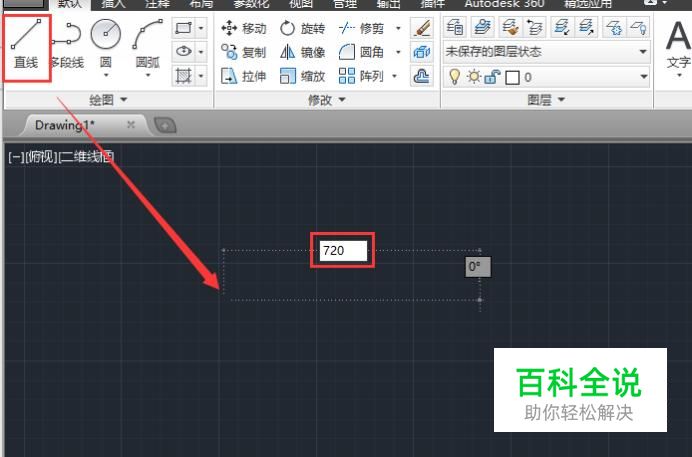Click the [俯视] view control label
This screenshot has width=692, height=457.
coord(41,157)
